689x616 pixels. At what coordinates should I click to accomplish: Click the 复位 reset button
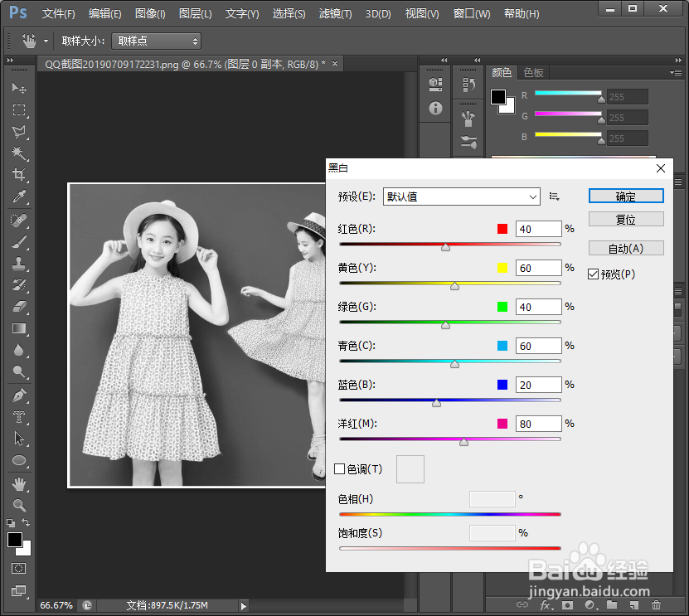(626, 219)
